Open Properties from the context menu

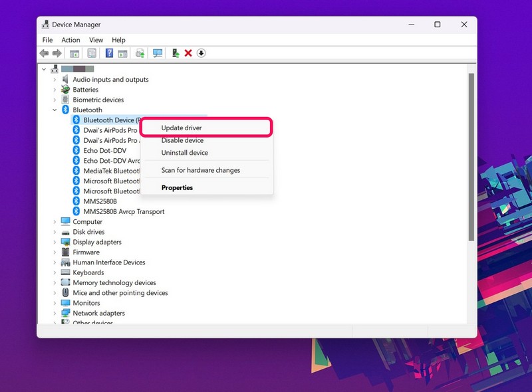177,187
